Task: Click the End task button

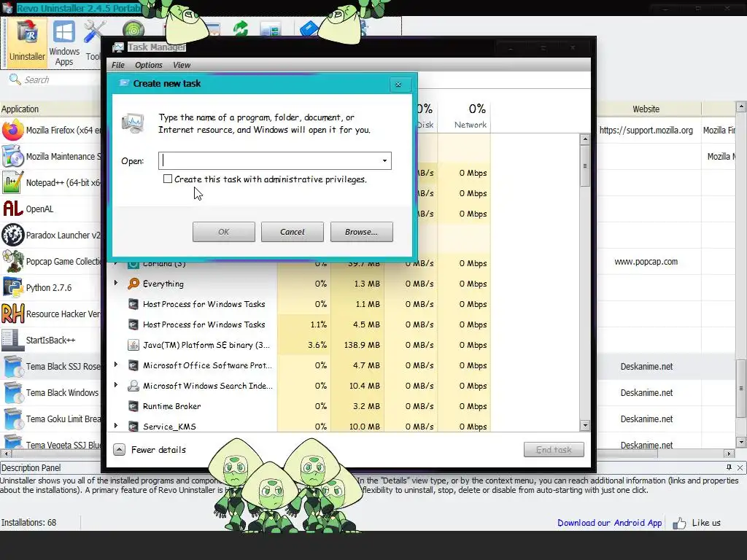Action: point(554,449)
